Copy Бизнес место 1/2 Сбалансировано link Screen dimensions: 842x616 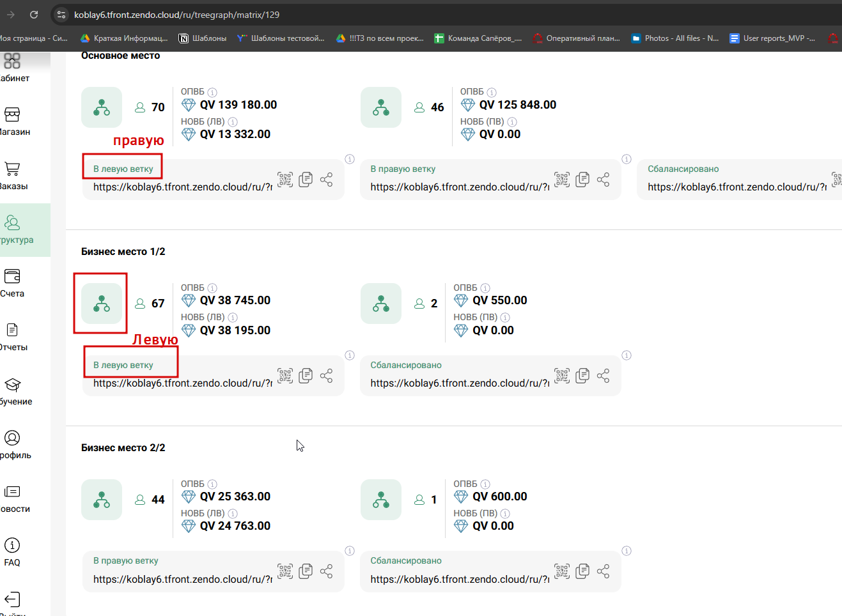582,376
